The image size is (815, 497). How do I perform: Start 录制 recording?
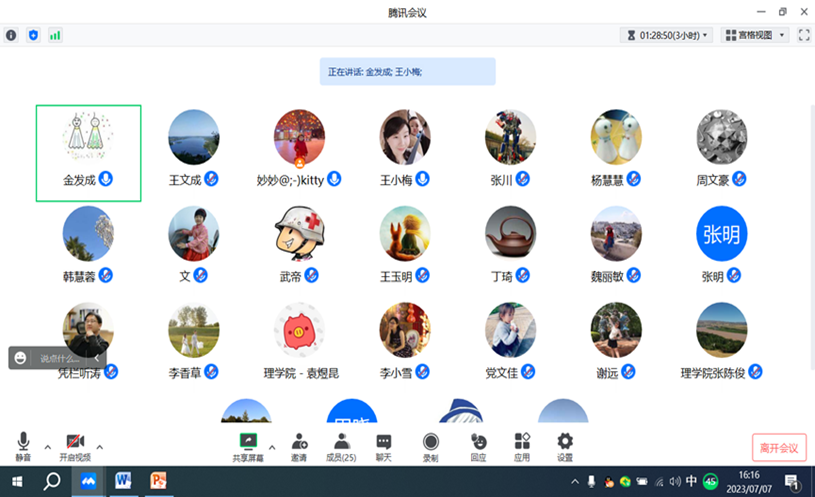[x=430, y=446]
